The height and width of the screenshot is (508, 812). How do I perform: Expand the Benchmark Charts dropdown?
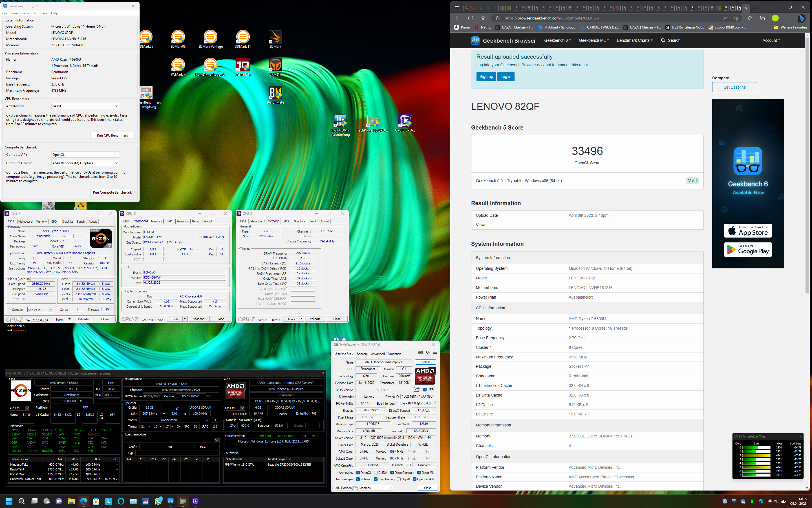tap(634, 40)
